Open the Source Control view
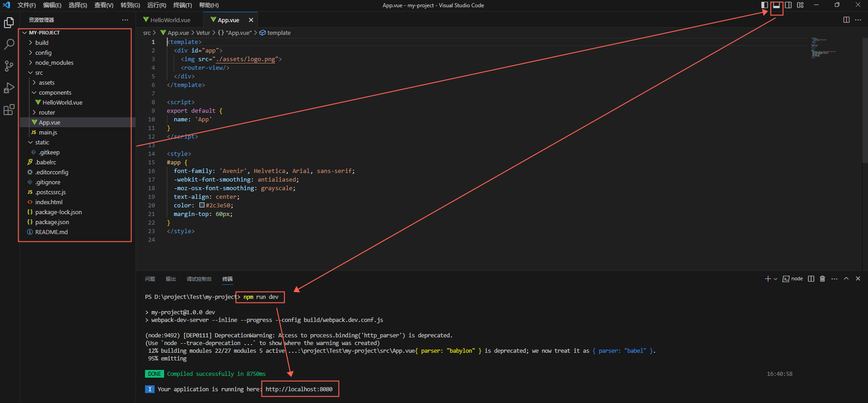The image size is (868, 403). [9, 66]
